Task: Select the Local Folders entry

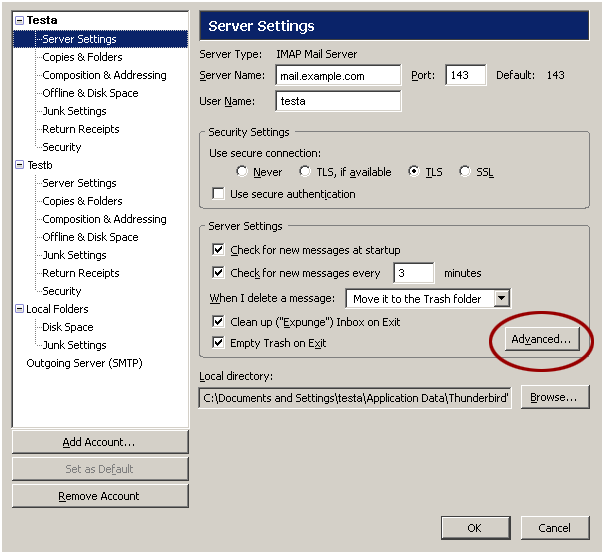Action: point(57,309)
